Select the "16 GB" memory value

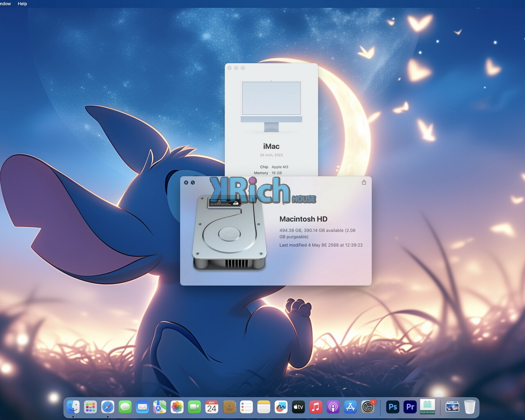click(276, 173)
